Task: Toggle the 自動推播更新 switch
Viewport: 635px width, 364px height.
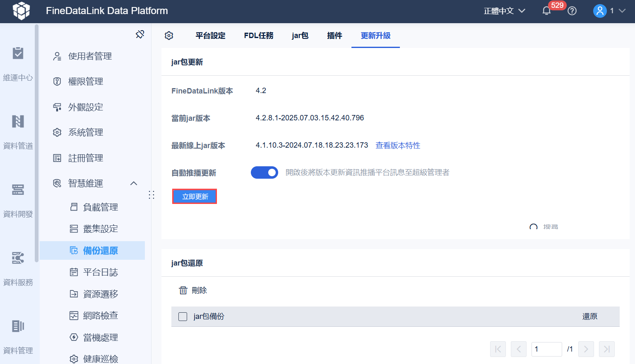Action: 265,172
